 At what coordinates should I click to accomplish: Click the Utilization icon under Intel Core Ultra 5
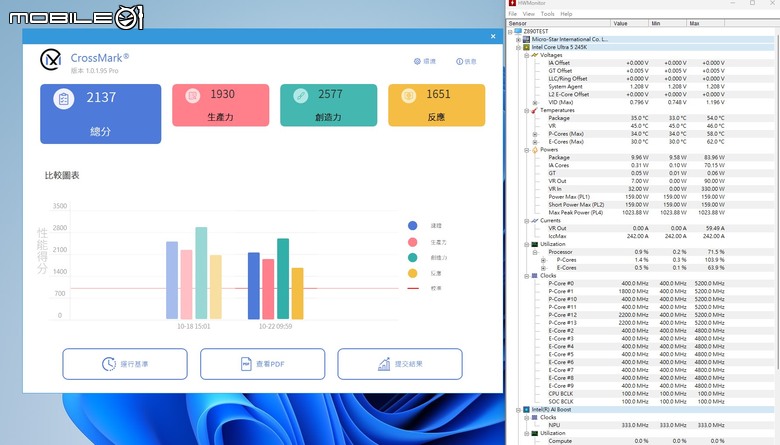pyautogui.click(x=535, y=244)
